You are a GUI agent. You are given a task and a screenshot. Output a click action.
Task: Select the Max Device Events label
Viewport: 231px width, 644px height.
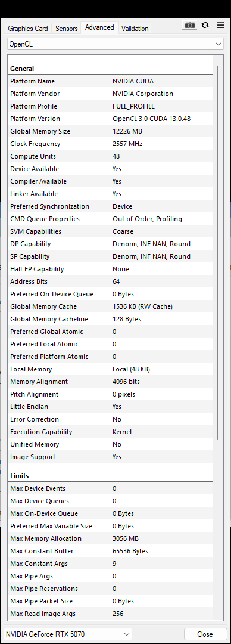click(38, 489)
